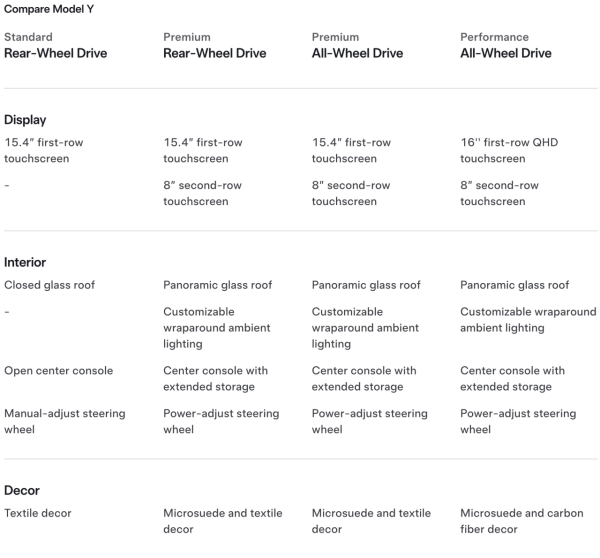Click Performance column's 8" second-row touchscreen text
Image resolution: width=600 pixels, height=558 pixels.
499,193
